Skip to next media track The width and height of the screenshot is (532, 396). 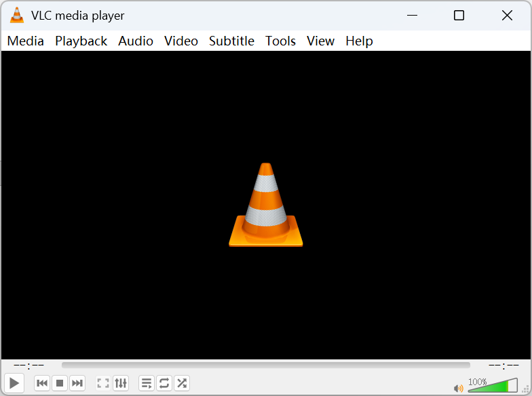click(77, 384)
